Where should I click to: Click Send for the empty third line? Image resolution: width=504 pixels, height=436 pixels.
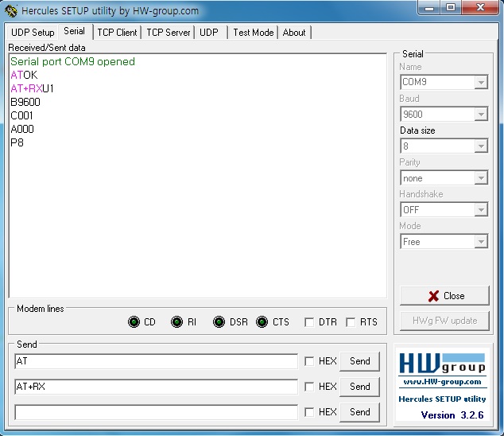[359, 412]
